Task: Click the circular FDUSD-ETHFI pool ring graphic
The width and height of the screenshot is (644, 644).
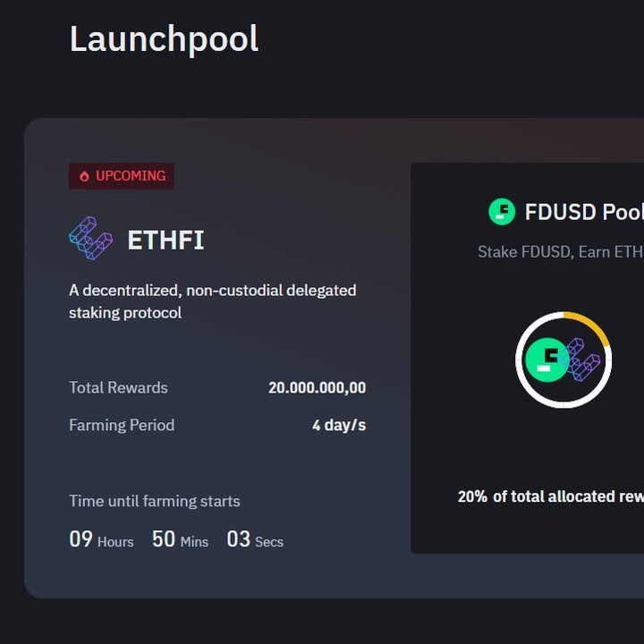Action: (x=563, y=360)
